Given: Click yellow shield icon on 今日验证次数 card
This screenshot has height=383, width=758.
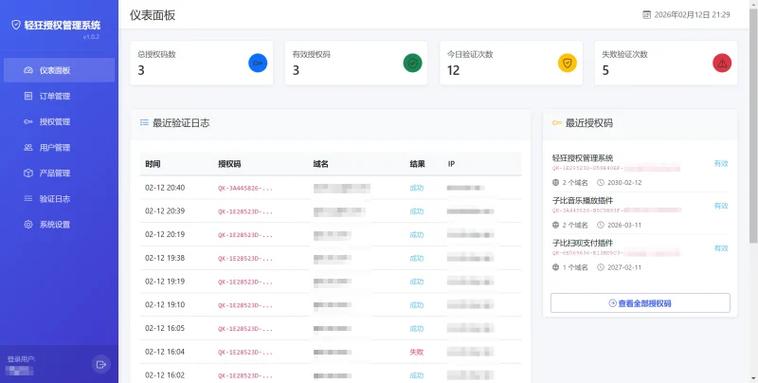Looking at the screenshot, I should [x=567, y=63].
